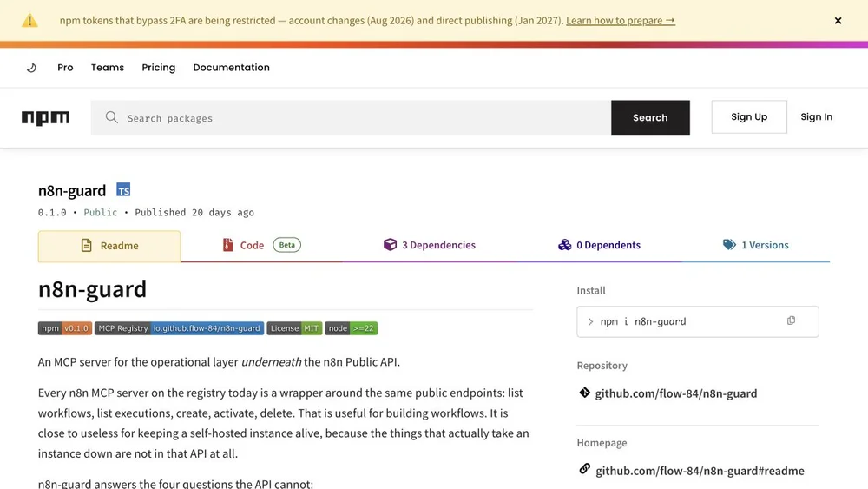
Task: Switch to the Code tab
Action: 261,245
